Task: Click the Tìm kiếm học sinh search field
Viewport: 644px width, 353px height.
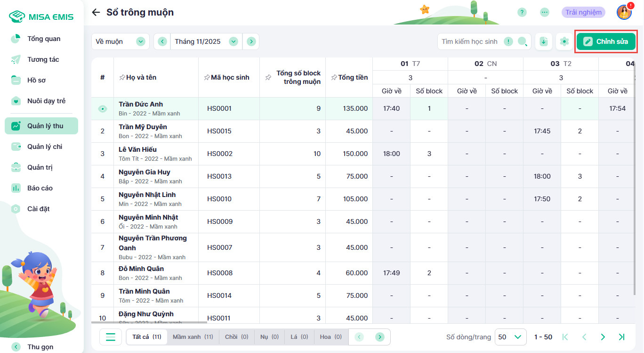Action: [x=471, y=41]
